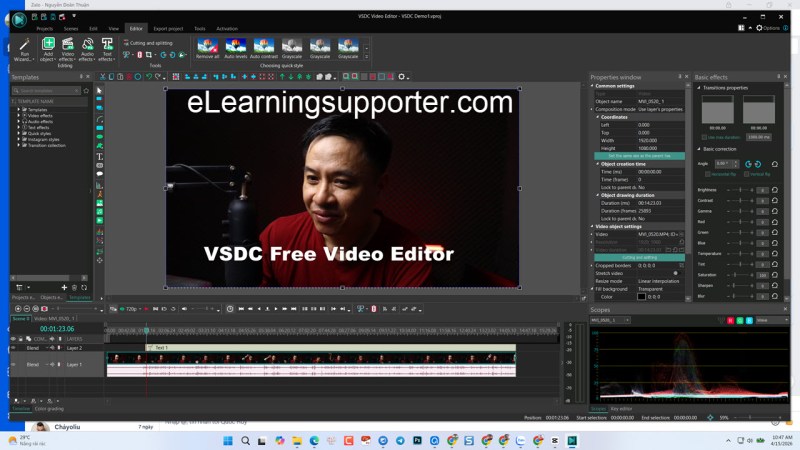Open the 720p preview quality dropdown

tap(131, 309)
